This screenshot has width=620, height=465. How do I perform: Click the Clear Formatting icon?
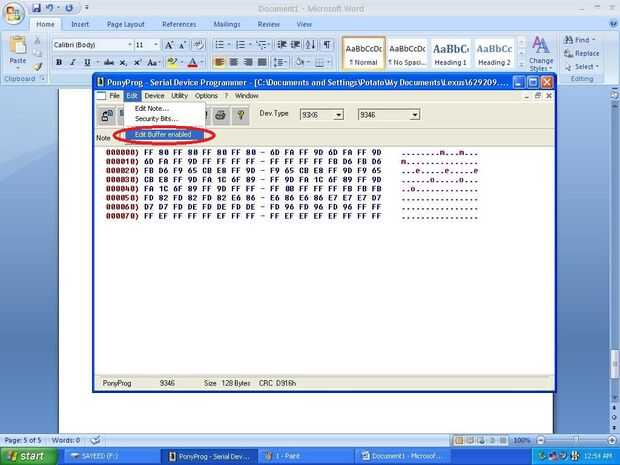point(198,45)
